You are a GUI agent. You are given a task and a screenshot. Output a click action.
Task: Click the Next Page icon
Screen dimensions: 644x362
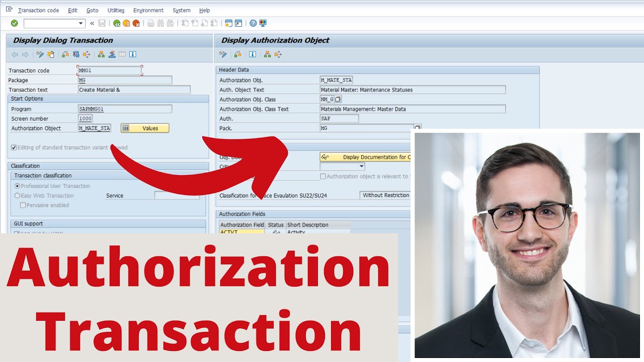tap(204, 23)
